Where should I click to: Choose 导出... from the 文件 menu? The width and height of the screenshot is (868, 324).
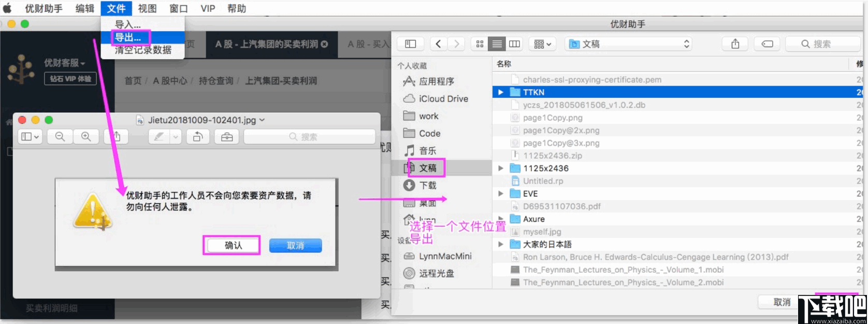point(128,37)
